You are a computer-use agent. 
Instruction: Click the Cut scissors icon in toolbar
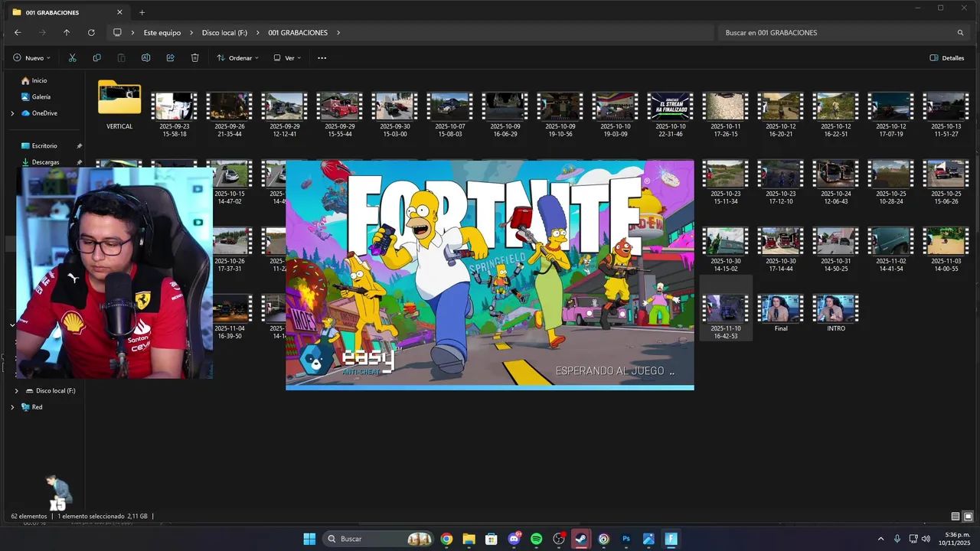coord(72,58)
